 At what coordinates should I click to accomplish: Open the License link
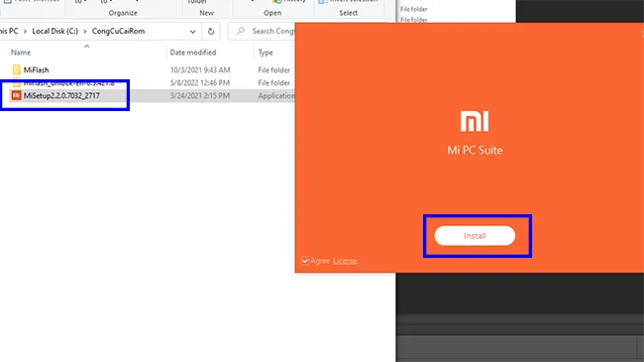pos(345,261)
